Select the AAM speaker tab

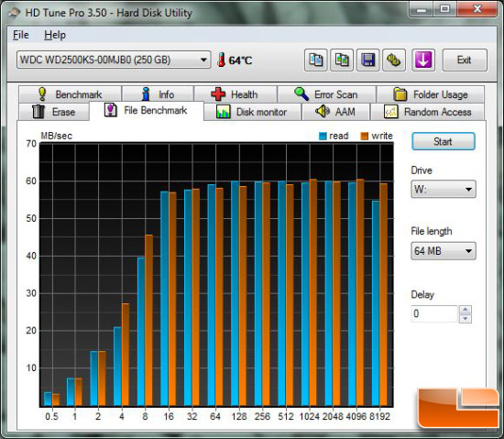click(x=335, y=112)
